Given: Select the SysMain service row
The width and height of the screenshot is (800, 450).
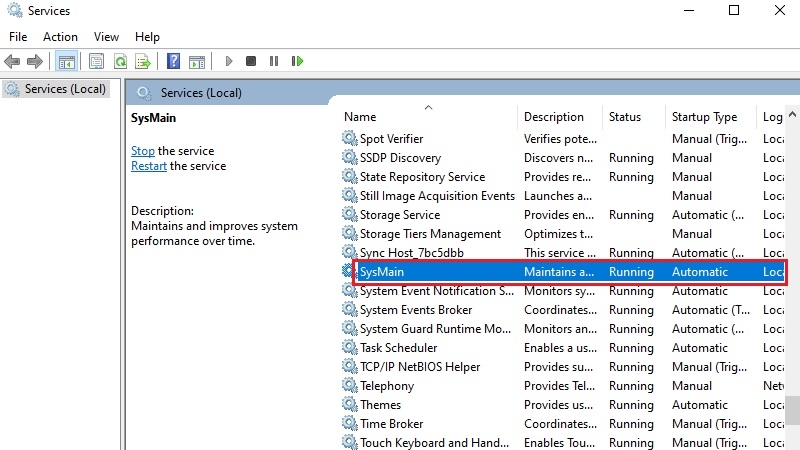Looking at the screenshot, I should click(x=569, y=272).
